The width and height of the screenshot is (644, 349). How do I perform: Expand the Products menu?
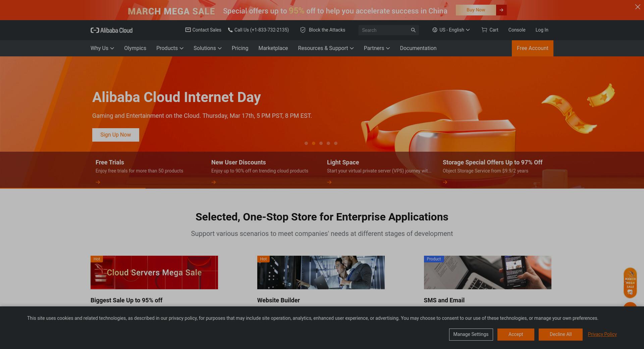tap(170, 48)
